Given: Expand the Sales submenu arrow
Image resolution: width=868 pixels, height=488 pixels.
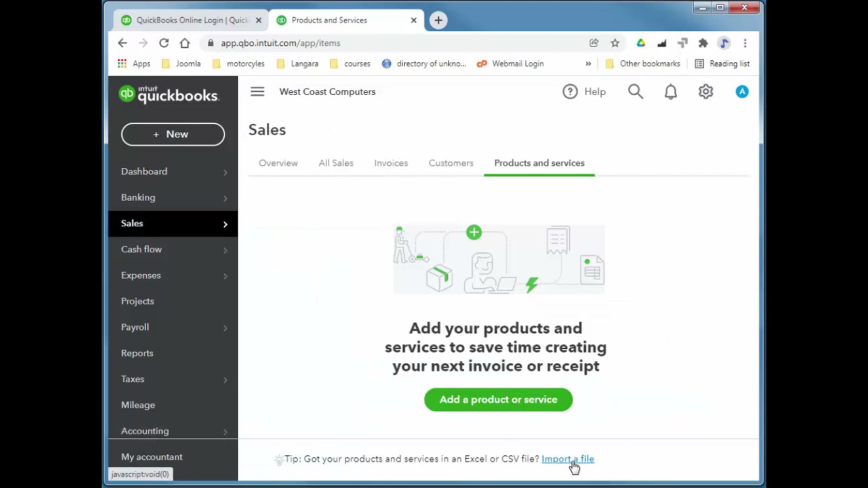Looking at the screenshot, I should pos(225,224).
